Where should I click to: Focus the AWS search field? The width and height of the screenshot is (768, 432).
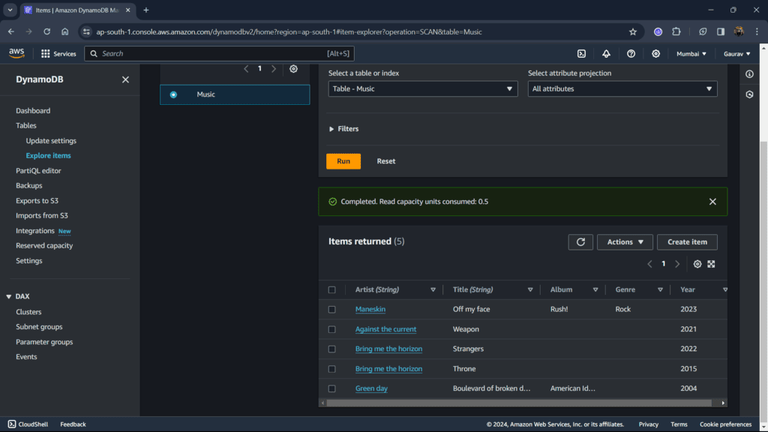pyautogui.click(x=219, y=54)
